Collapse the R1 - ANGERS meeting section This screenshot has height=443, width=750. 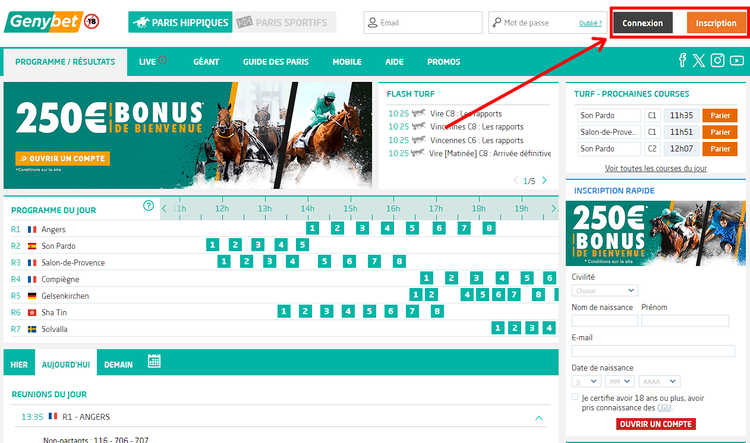pyautogui.click(x=539, y=418)
